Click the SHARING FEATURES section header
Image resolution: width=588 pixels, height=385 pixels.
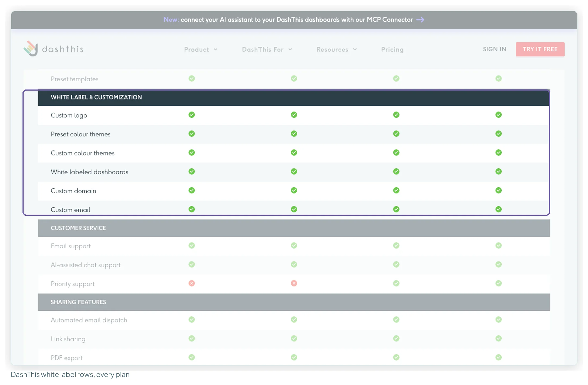(x=294, y=302)
